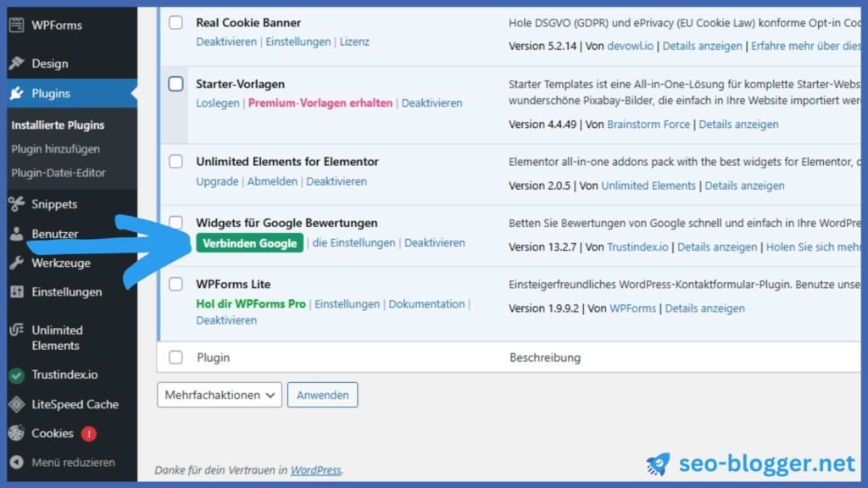
Task: Click the Plugins plug icon
Action: coord(19,93)
